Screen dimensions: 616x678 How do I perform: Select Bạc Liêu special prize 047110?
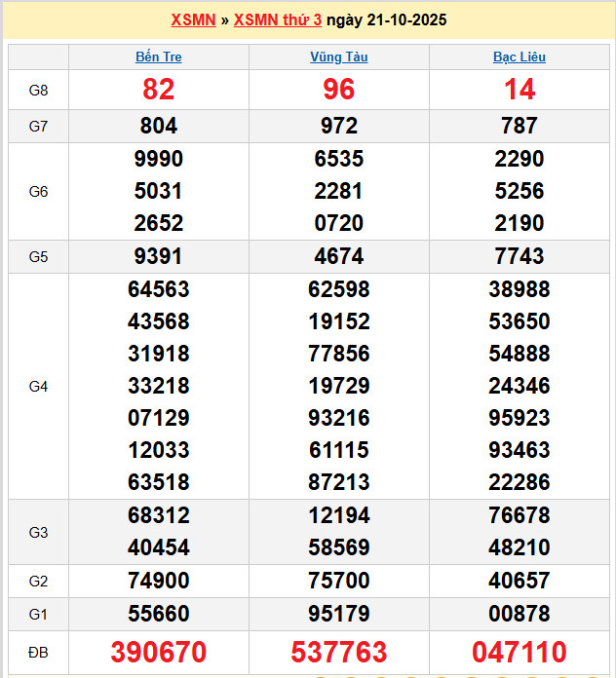pos(520,652)
